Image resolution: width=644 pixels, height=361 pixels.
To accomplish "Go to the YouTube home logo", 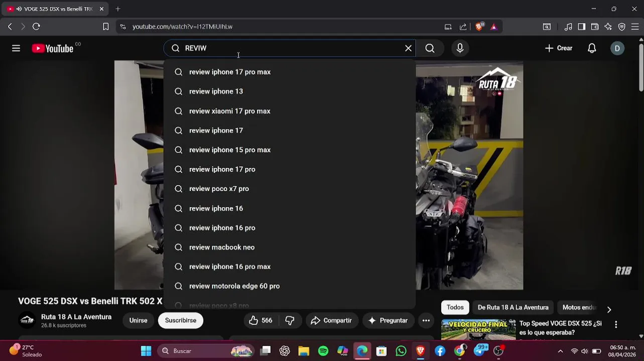I will tap(53, 48).
